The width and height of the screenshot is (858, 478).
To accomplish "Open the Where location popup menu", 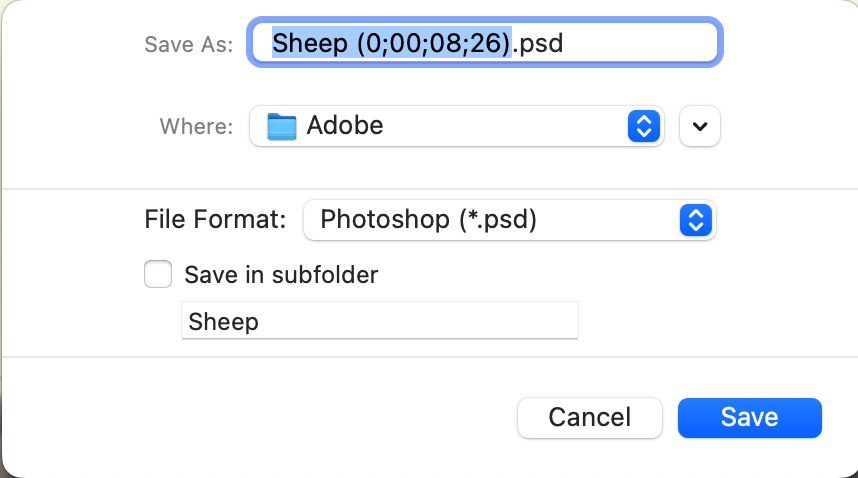I will click(x=457, y=126).
